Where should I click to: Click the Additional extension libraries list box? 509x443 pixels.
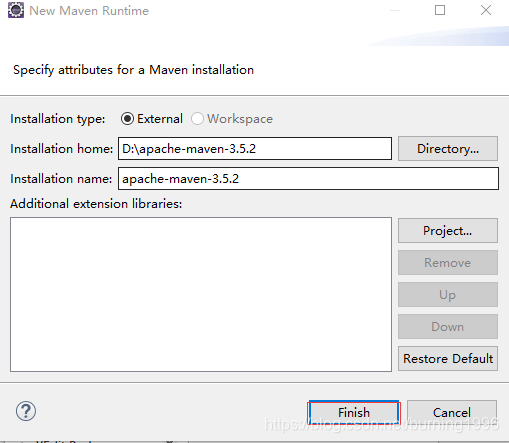(201, 294)
